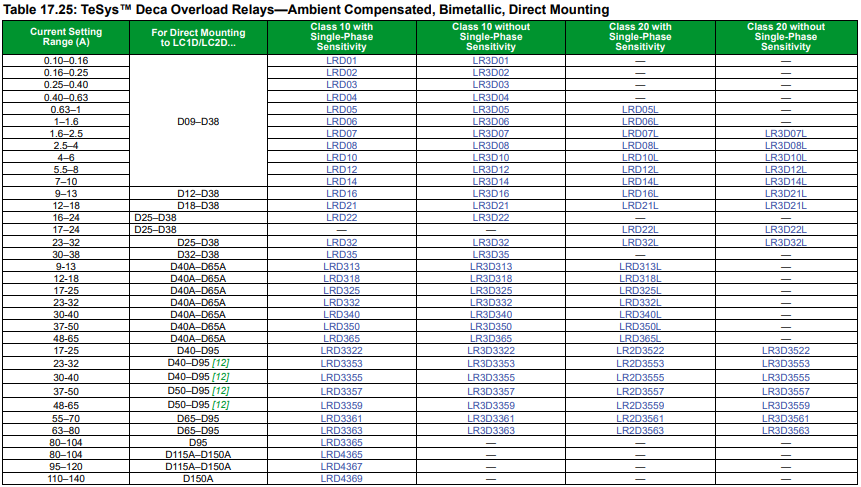Image resolution: width=861 pixels, height=487 pixels.
Task: Open the LRD01 part link
Action: (341, 61)
